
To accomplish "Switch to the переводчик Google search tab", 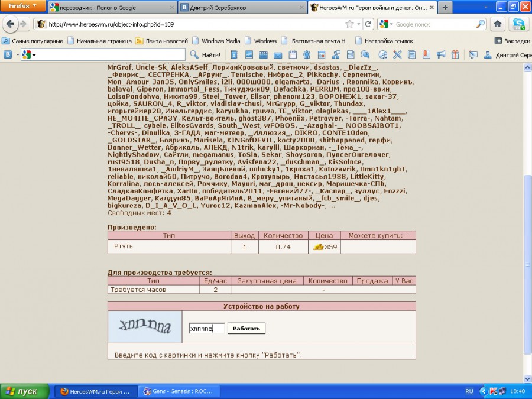I will pos(110,8).
